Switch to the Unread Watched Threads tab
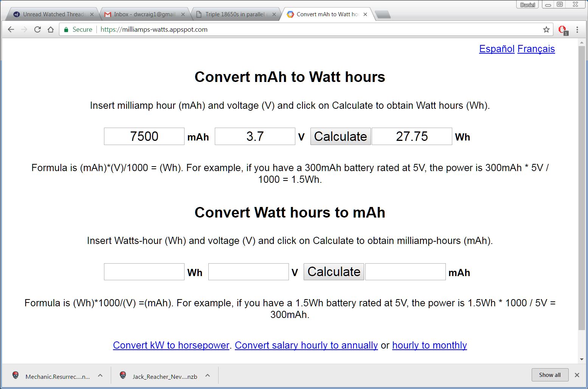The height and width of the screenshot is (389, 588). [53, 14]
